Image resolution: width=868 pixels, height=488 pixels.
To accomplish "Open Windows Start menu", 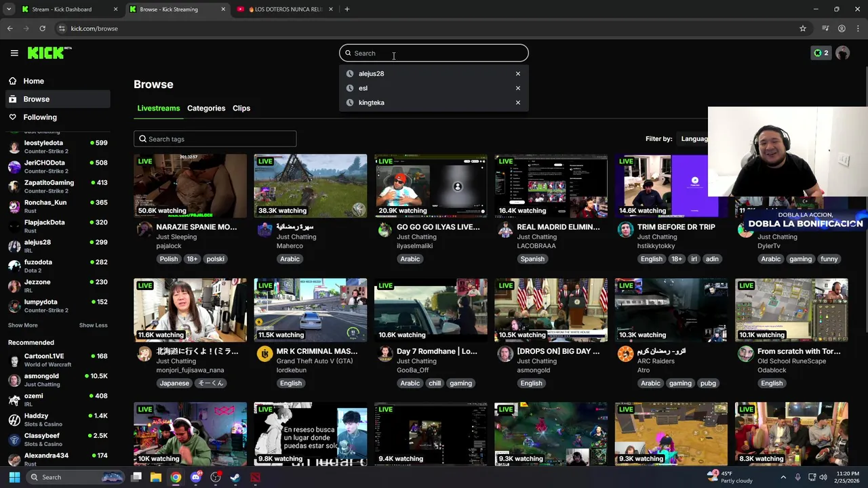I will 14,477.
